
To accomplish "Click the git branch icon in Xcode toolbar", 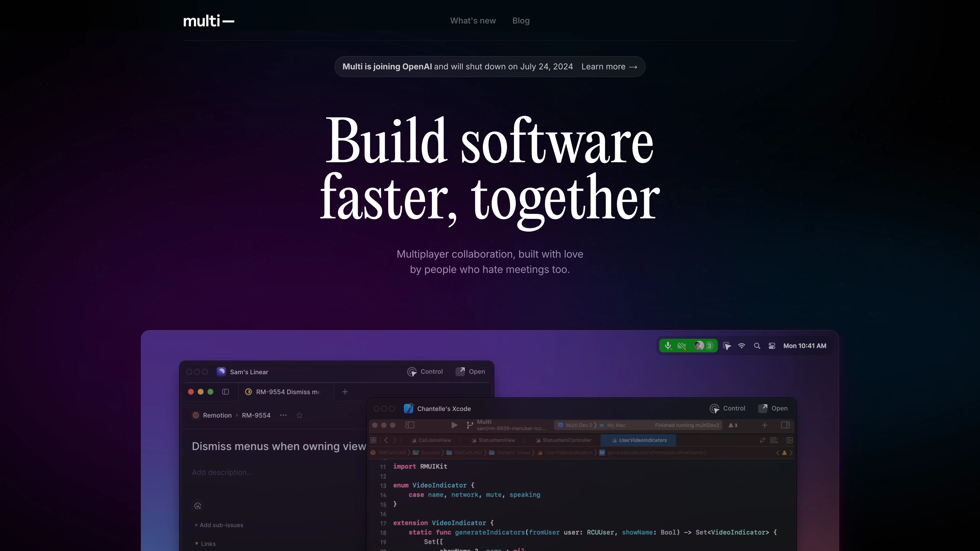I will 470,425.
